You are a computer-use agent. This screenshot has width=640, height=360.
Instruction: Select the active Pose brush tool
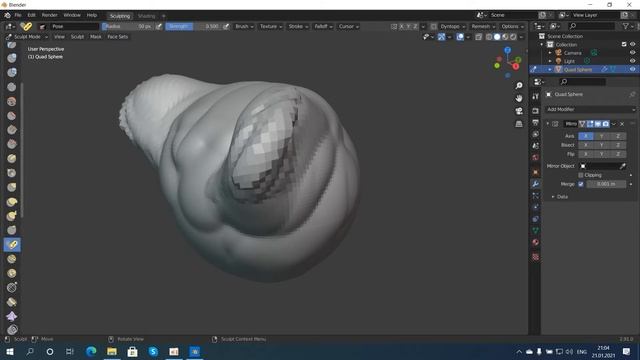pos(12,245)
